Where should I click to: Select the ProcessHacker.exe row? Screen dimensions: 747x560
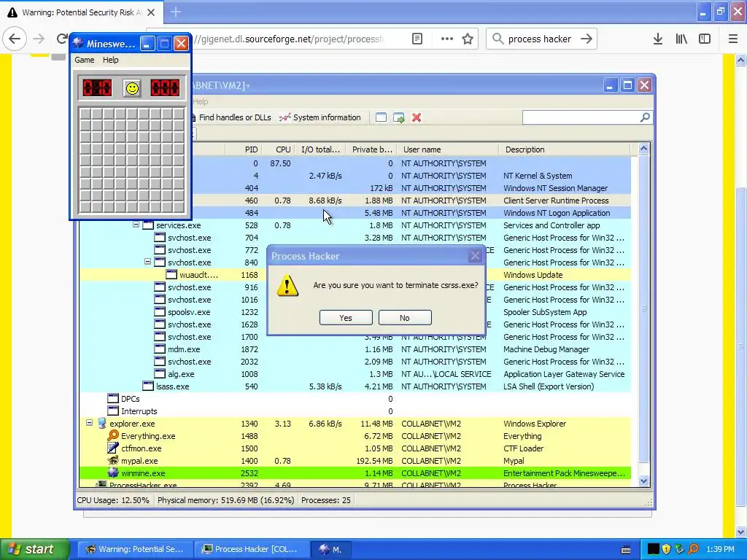coord(355,485)
